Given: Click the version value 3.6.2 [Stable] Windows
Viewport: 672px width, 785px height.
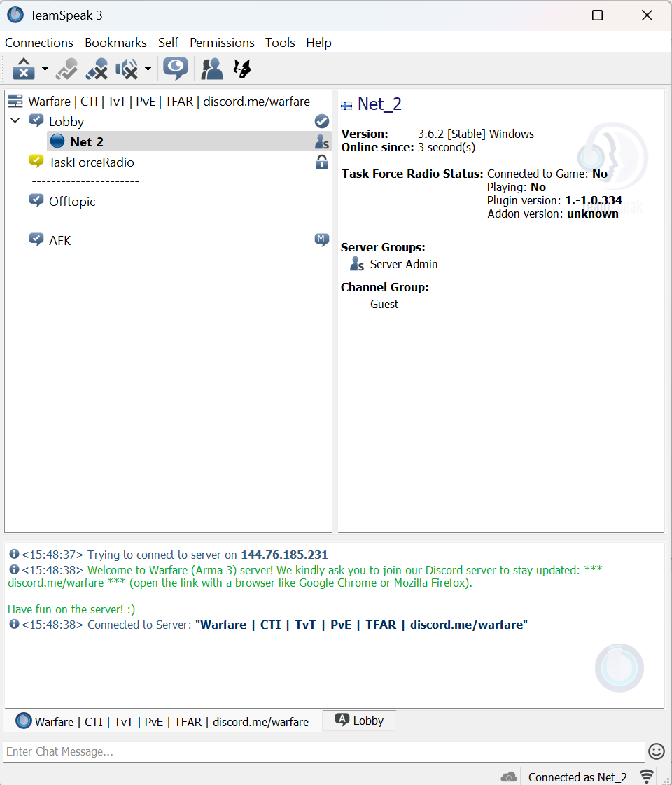Looking at the screenshot, I should (x=476, y=134).
